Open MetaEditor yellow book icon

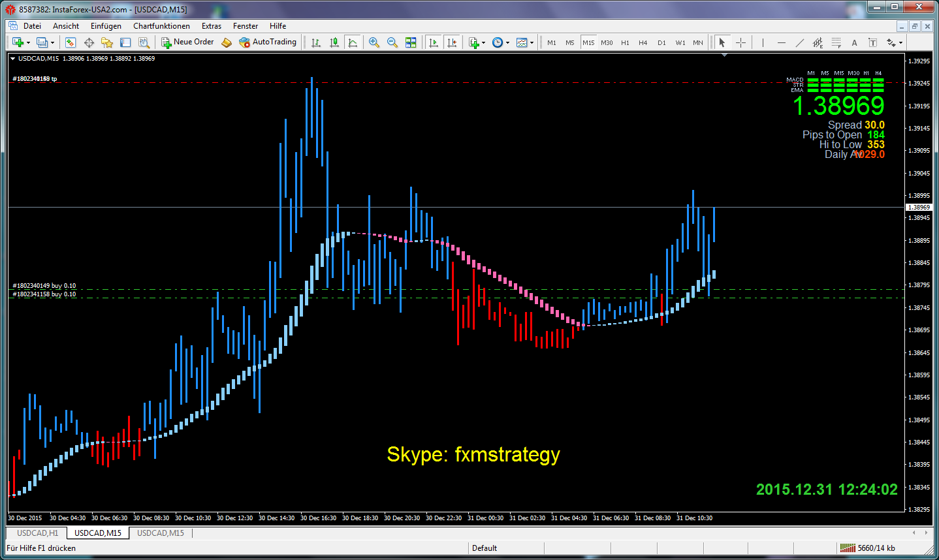tap(227, 42)
